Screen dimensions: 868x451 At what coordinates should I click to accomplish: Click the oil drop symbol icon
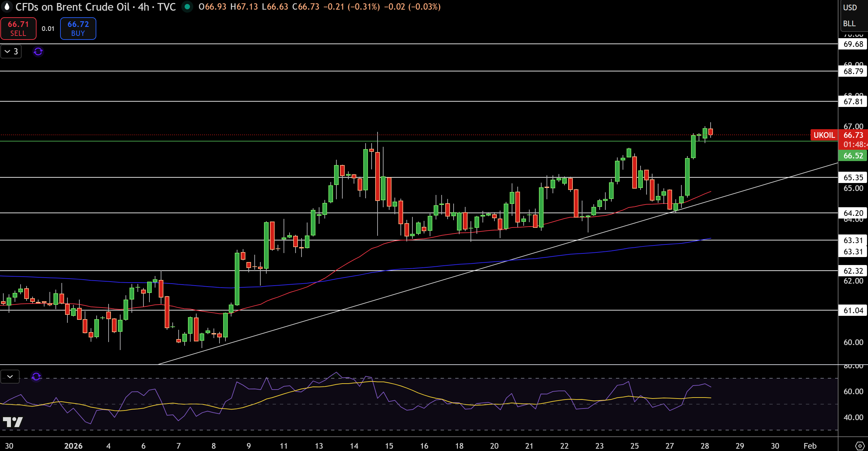7,7
